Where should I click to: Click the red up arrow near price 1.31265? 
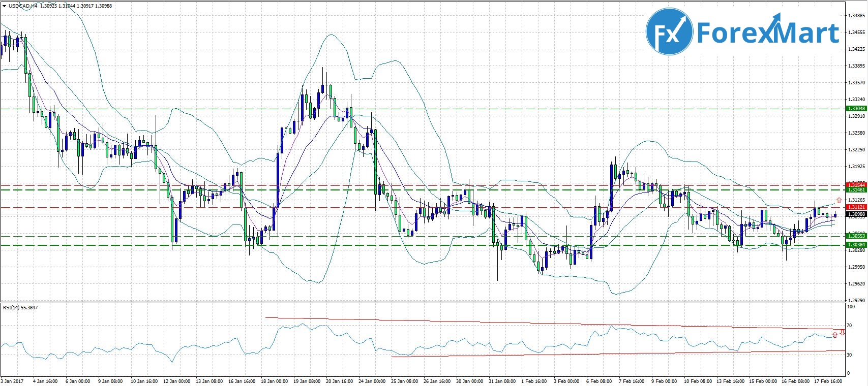pyautogui.click(x=839, y=200)
